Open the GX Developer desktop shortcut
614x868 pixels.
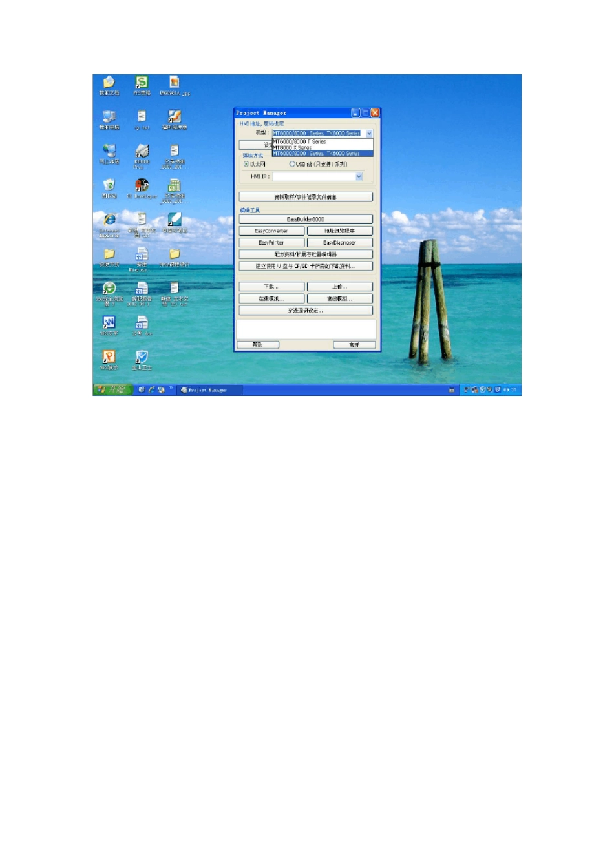point(142,187)
